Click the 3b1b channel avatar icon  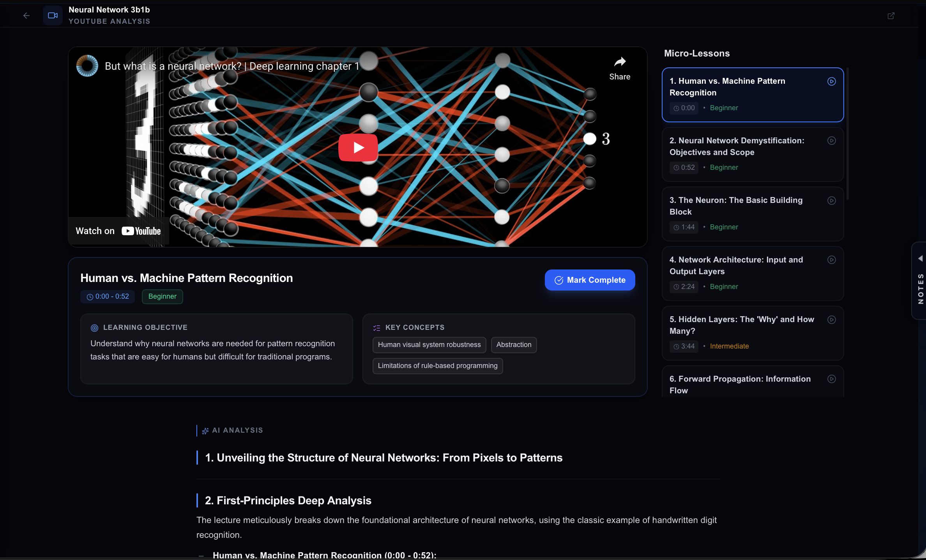(87, 66)
